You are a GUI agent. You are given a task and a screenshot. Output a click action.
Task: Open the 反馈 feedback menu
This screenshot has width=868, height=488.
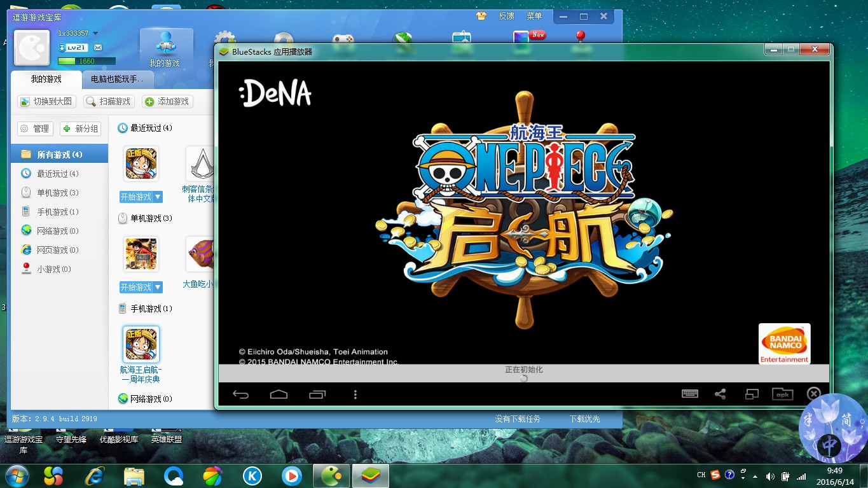pos(506,16)
